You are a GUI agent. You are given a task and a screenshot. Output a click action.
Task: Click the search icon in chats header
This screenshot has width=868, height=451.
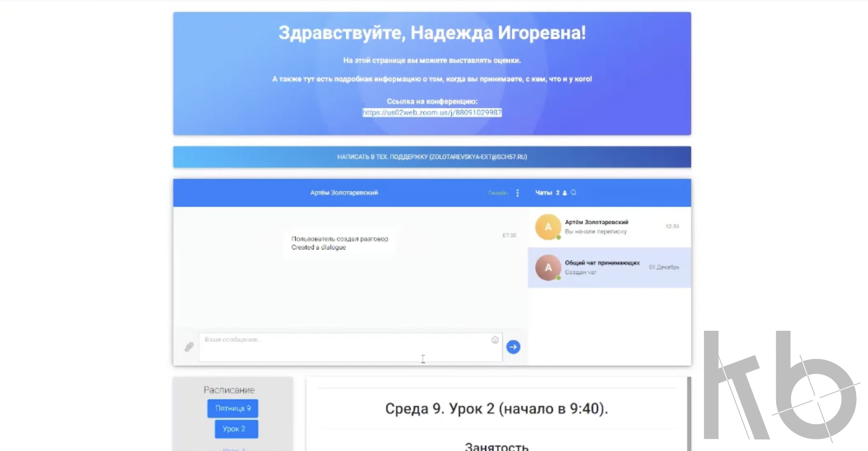[574, 193]
